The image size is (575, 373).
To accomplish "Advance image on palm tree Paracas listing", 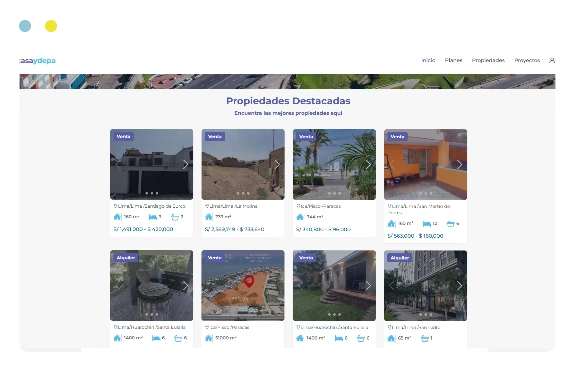I will pos(368,165).
